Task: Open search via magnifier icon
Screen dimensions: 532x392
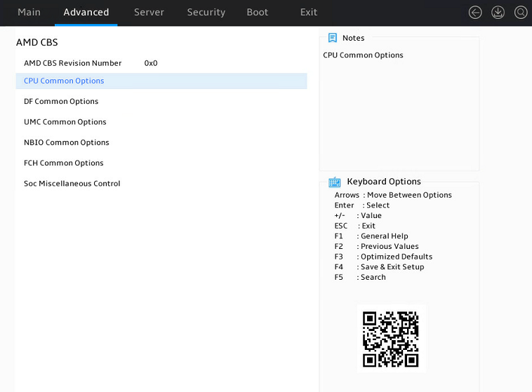Action: [x=521, y=13]
